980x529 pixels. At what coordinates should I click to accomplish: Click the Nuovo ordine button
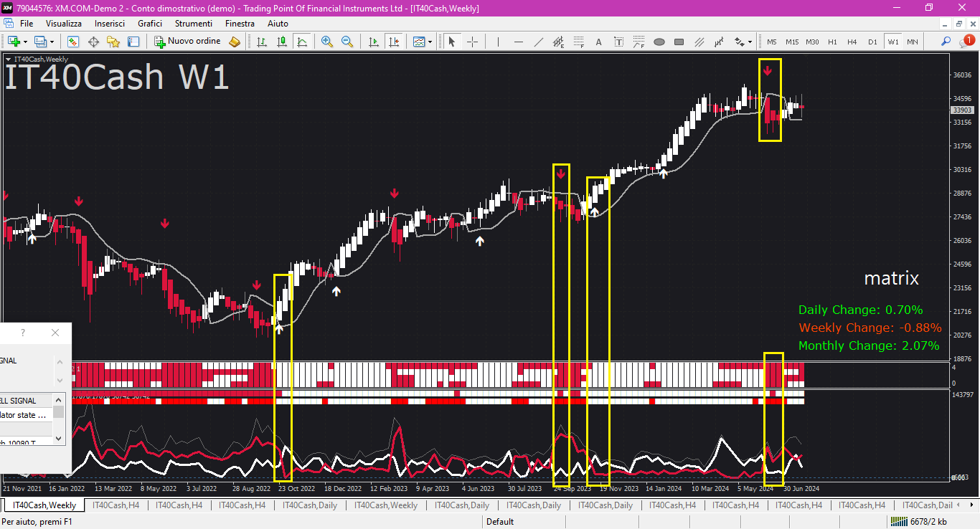[189, 42]
